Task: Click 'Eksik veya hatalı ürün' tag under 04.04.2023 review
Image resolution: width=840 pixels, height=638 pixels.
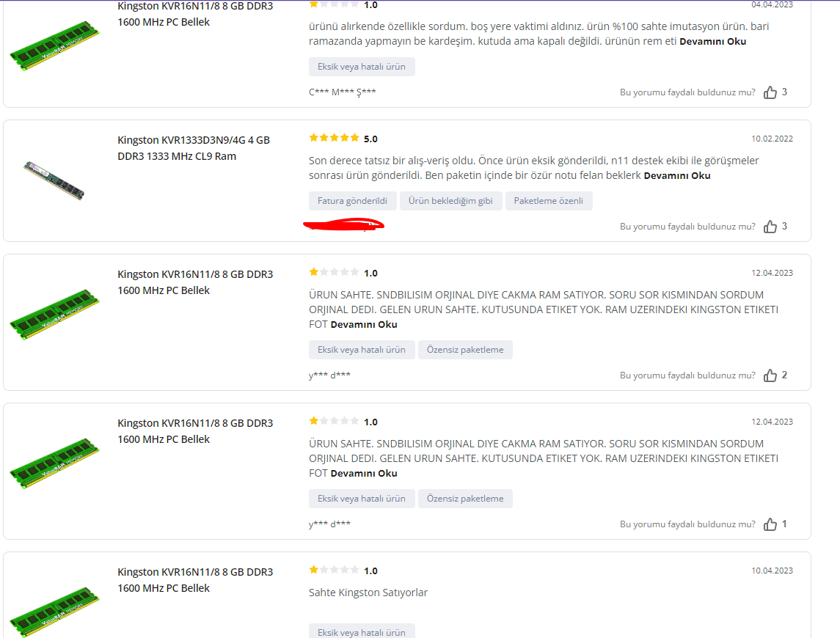Action: pos(362,67)
